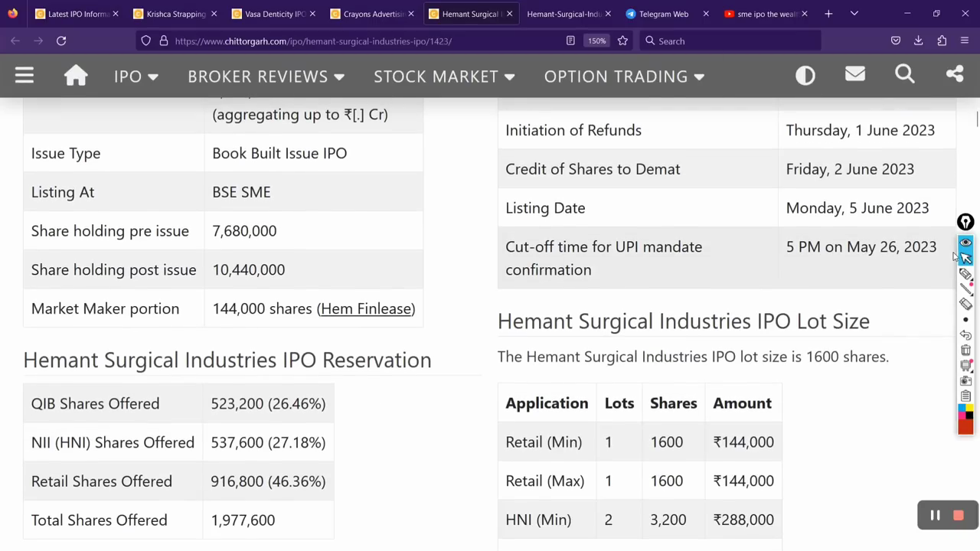Open the whiteboard screen annotation icon
The width and height of the screenshot is (980, 551).
[x=965, y=366]
